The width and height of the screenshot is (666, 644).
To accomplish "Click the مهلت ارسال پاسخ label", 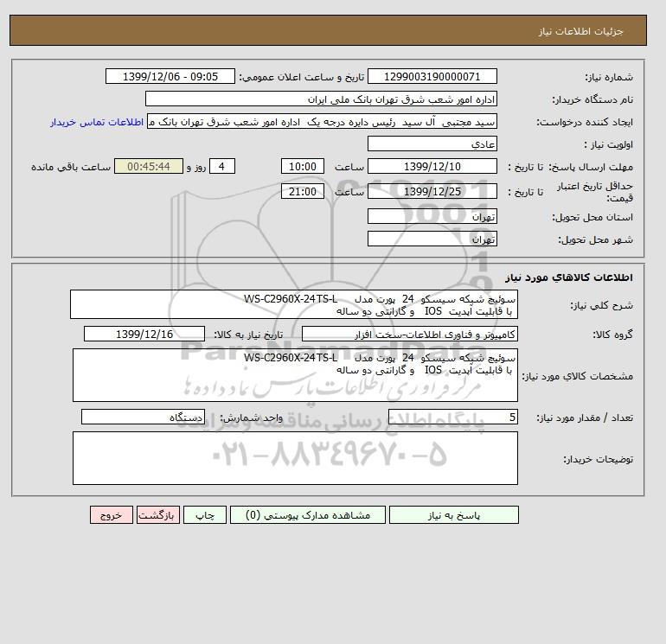I will [x=592, y=167].
